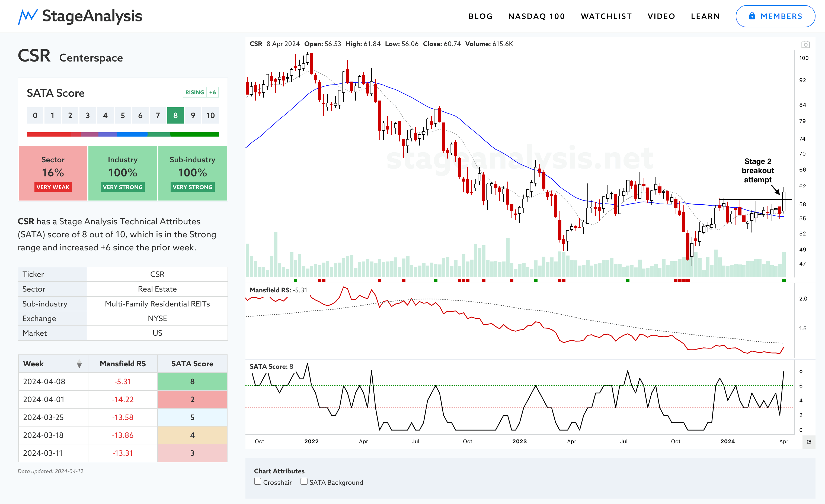Click highlighted score 8 box
Image resolution: width=825 pixels, height=504 pixels.
(x=175, y=115)
